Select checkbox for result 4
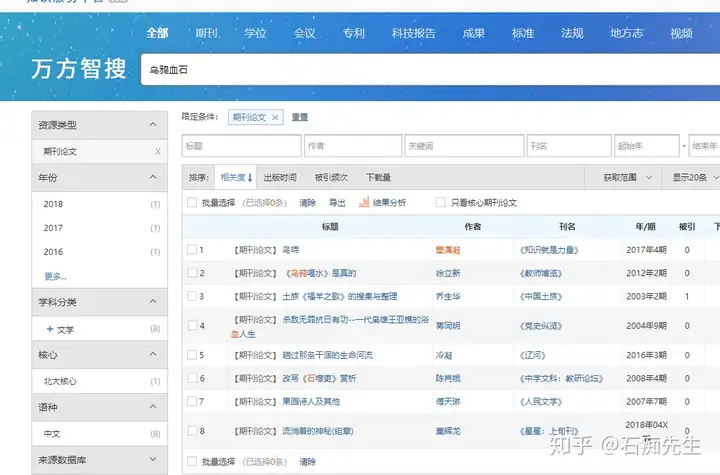 coord(192,326)
